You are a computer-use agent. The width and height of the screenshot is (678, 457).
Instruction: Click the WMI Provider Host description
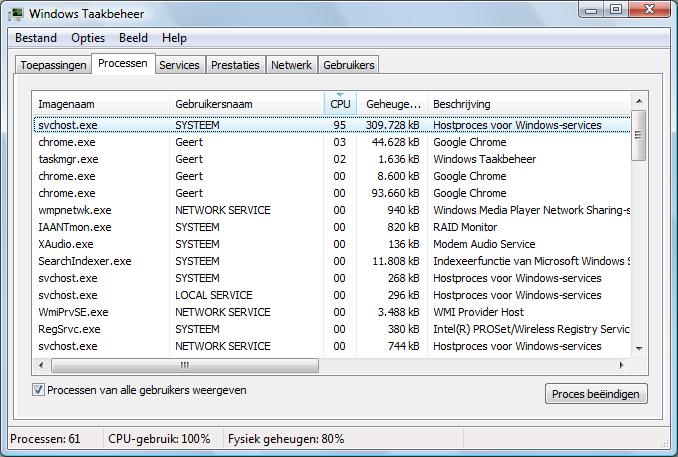click(479, 312)
